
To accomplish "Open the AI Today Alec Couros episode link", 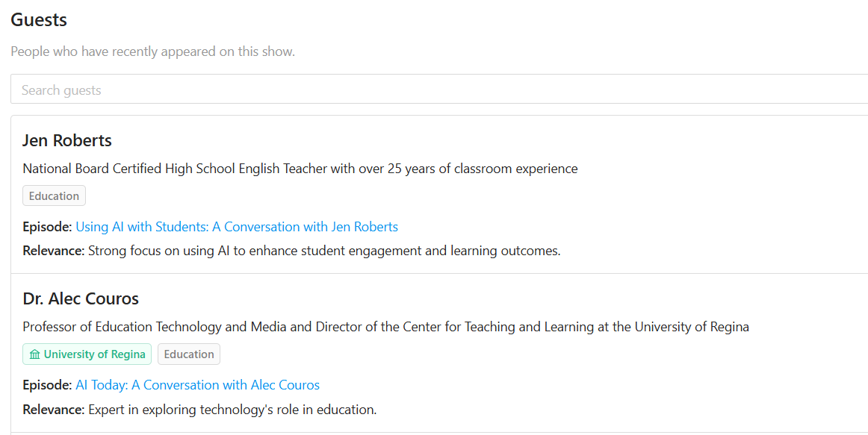I will pyautogui.click(x=198, y=385).
